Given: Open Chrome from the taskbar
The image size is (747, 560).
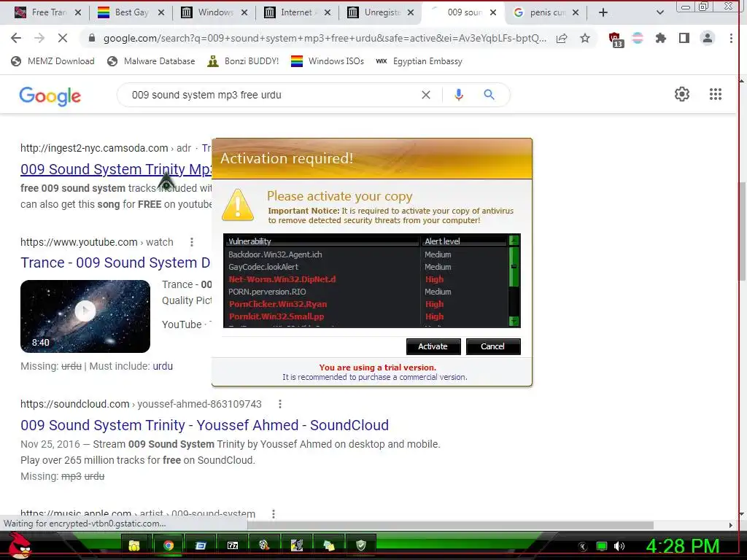Looking at the screenshot, I should pyautogui.click(x=169, y=545).
